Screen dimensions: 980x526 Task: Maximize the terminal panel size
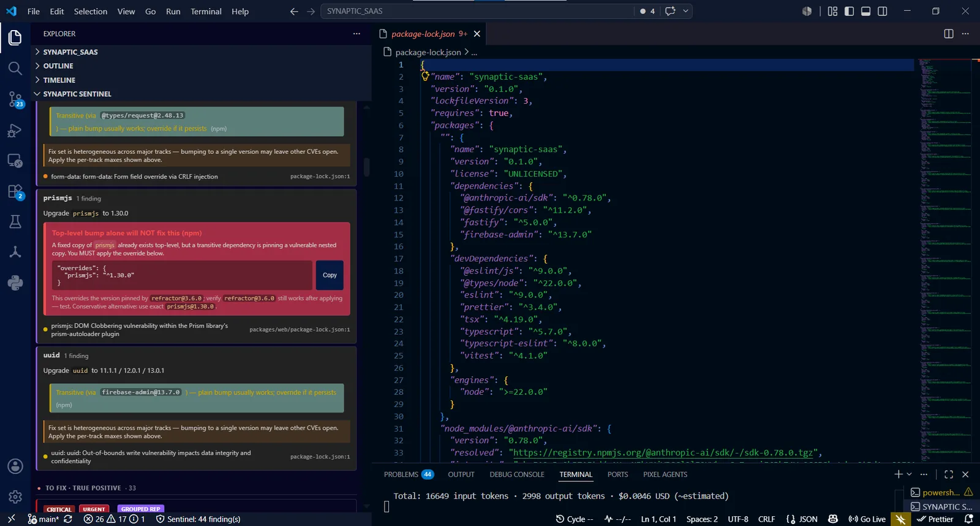[x=949, y=474]
